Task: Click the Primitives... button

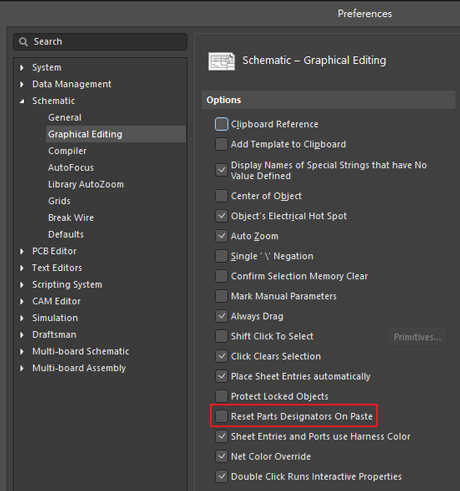Action: pos(417,337)
